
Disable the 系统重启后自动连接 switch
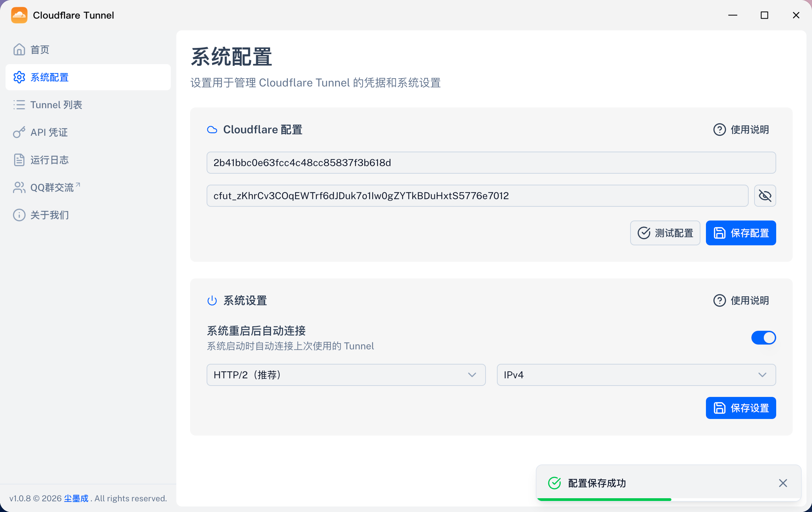click(763, 338)
